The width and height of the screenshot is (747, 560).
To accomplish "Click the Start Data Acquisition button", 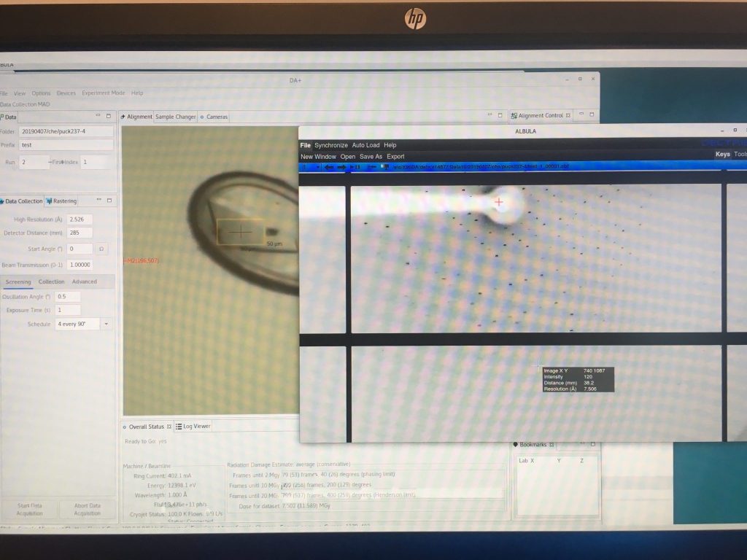I will click(28, 508).
